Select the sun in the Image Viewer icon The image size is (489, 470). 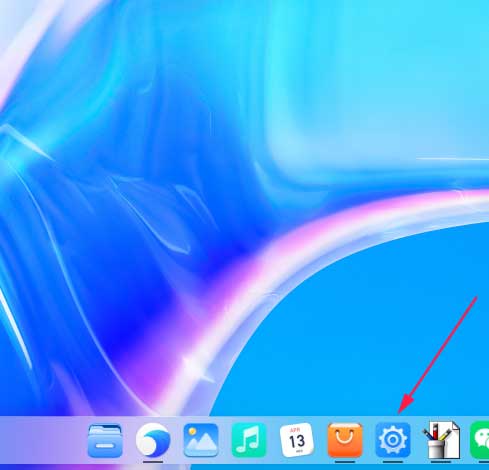pyautogui.click(x=192, y=431)
